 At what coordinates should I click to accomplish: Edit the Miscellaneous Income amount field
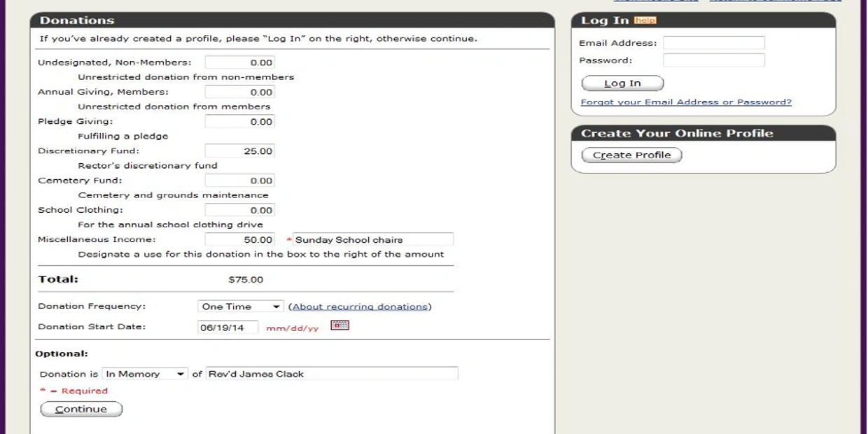click(239, 239)
